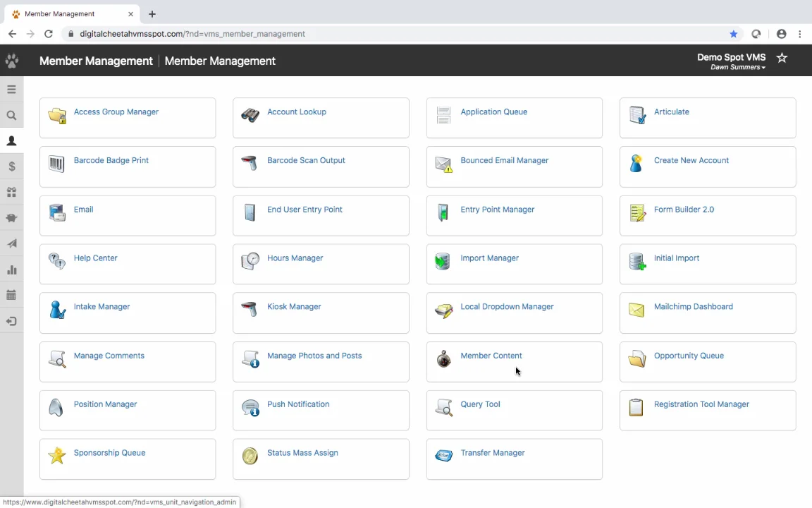
Task: Expand the Dawn Summers user dropdown
Action: (738, 68)
